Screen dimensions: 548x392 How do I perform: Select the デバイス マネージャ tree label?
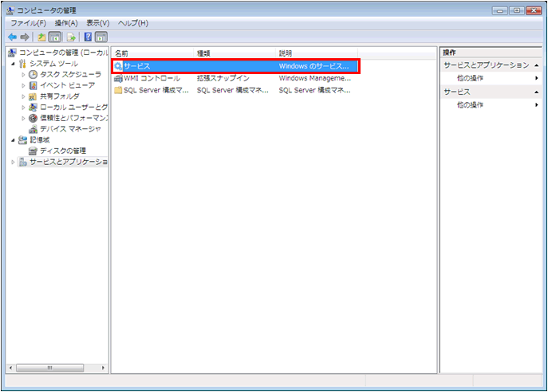click(70, 129)
